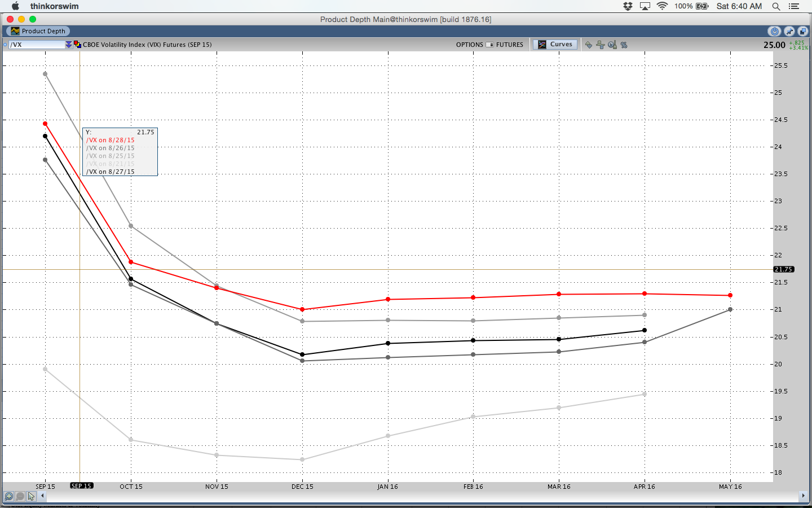Select the OPTIONS label
The width and height of the screenshot is (812, 508).
point(470,45)
